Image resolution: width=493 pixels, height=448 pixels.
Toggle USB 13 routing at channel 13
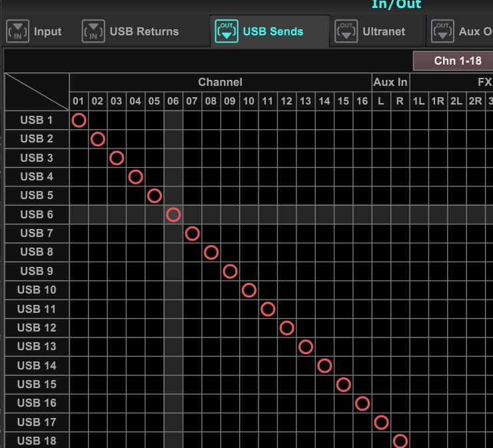coord(306,347)
